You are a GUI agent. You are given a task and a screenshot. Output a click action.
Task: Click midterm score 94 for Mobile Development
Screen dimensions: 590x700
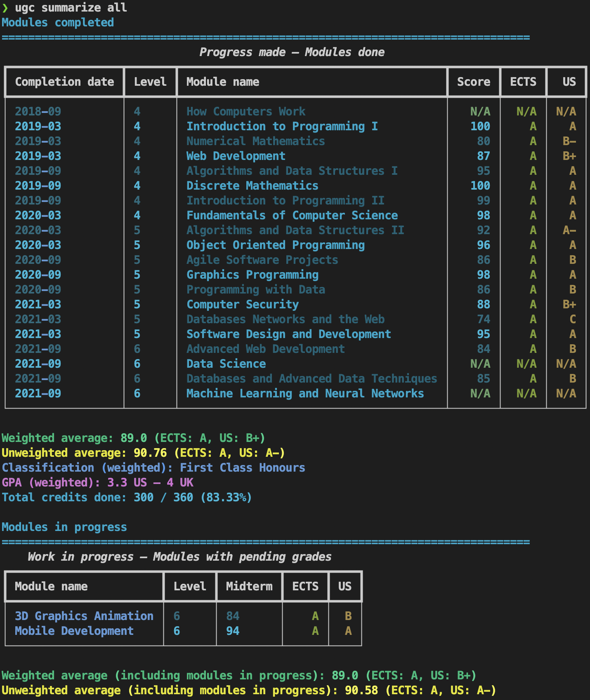(233, 631)
